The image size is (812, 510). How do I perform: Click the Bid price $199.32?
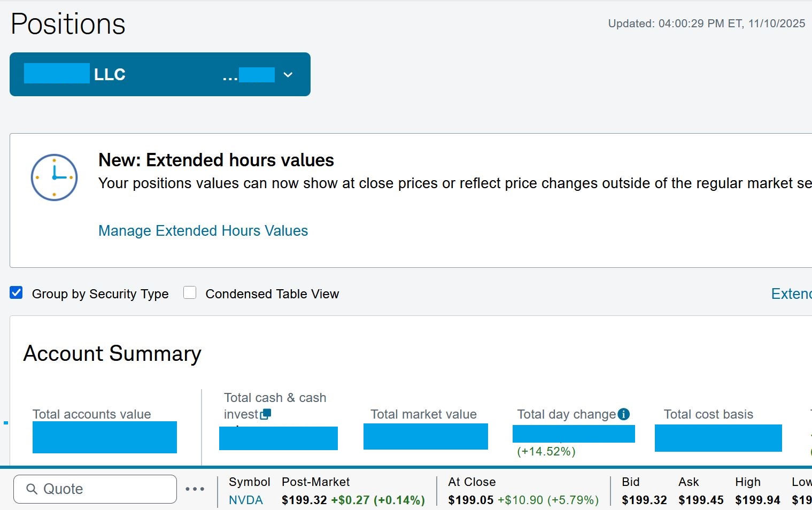(x=644, y=500)
